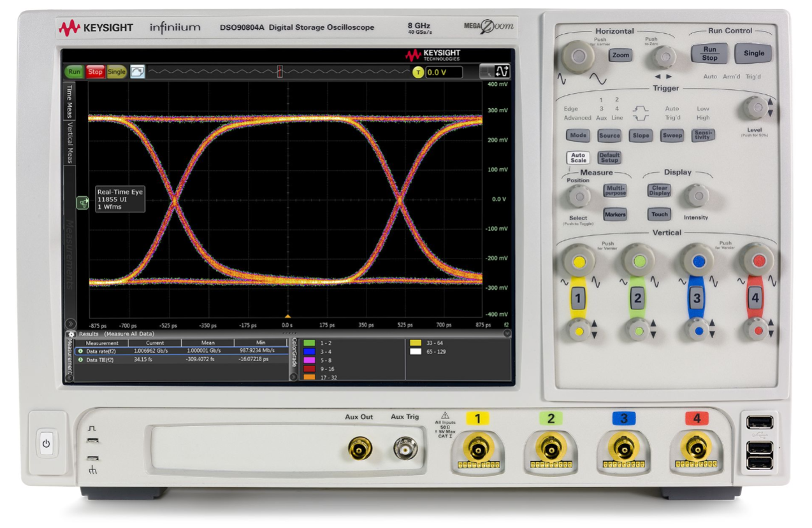Image resolution: width=812 pixels, height=528 pixels.
Task: Toggle touchscreen with the Touch button
Action: [659, 215]
